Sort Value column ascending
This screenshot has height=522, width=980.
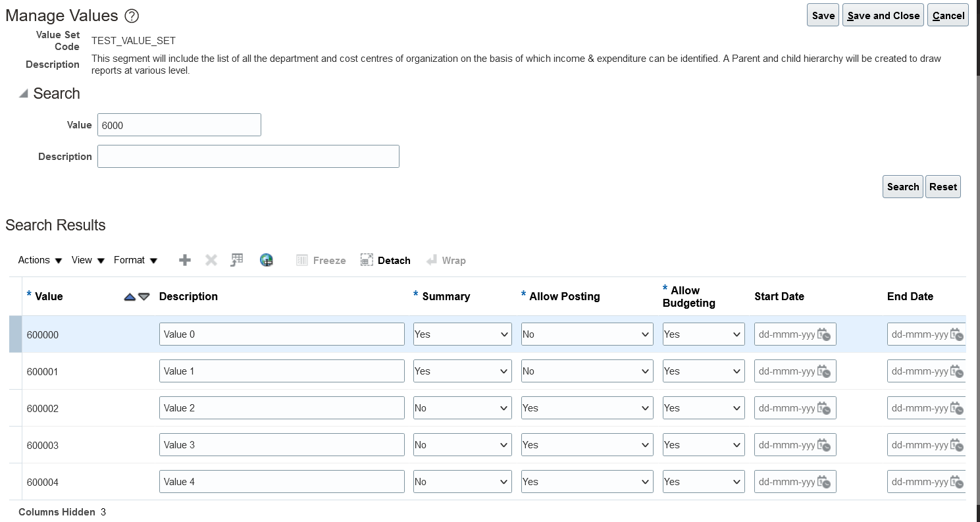pos(130,297)
